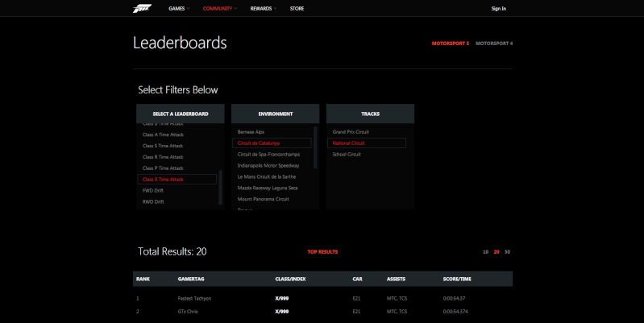Show 10 results per page

[485, 252]
